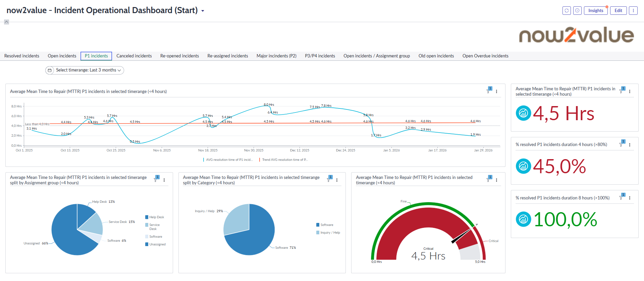This screenshot has height=281, width=644.
Task: Click the indicator icon beside 45,0% score
Action: (523, 166)
